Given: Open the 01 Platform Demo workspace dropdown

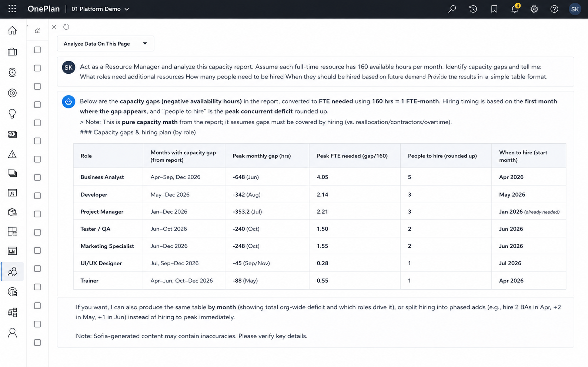Looking at the screenshot, I should 100,9.
